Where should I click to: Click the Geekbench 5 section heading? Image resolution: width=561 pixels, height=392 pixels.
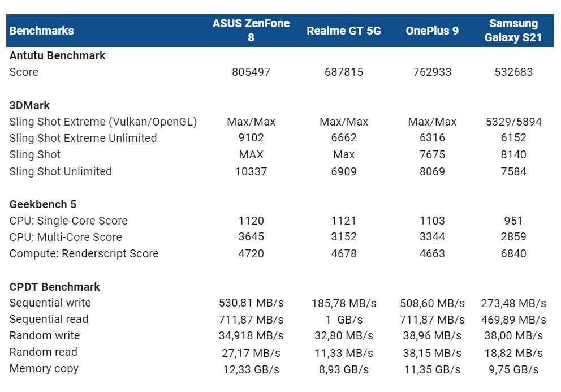(43, 204)
